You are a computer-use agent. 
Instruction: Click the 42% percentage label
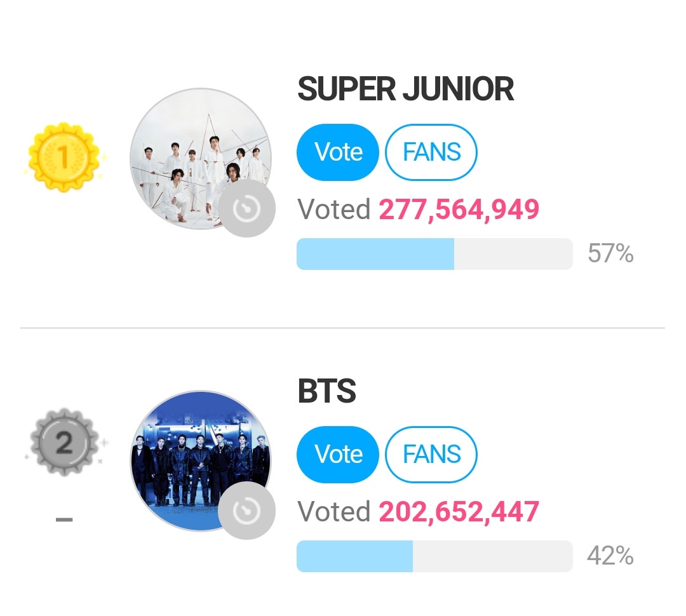613,556
